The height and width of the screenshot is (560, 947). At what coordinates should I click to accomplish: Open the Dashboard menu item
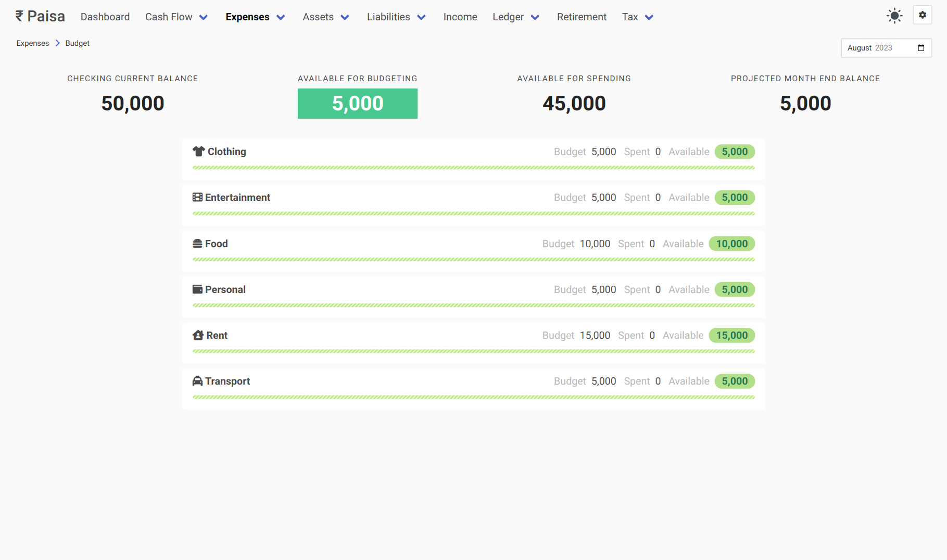click(105, 17)
